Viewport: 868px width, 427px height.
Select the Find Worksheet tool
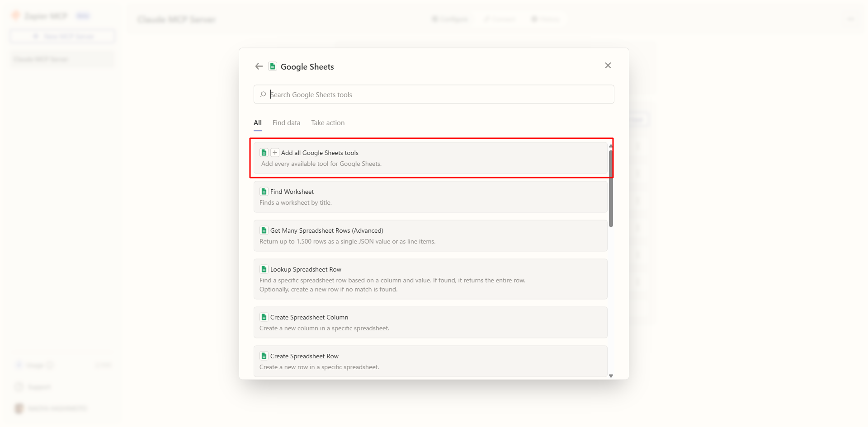point(430,197)
